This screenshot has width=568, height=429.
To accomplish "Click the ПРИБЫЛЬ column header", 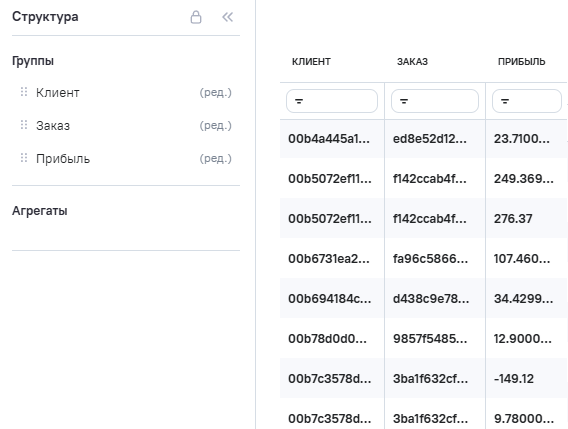I will pos(521,62).
